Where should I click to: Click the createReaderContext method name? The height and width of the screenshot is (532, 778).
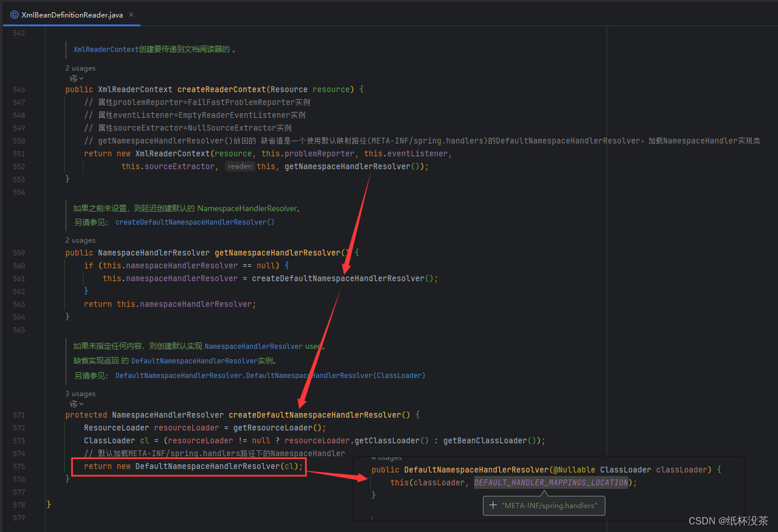point(222,89)
